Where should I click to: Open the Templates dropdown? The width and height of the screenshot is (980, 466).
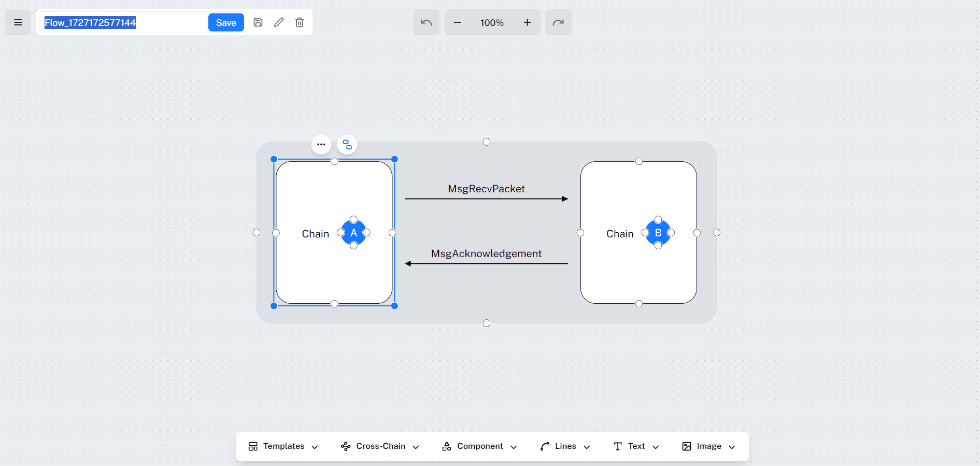point(283,446)
